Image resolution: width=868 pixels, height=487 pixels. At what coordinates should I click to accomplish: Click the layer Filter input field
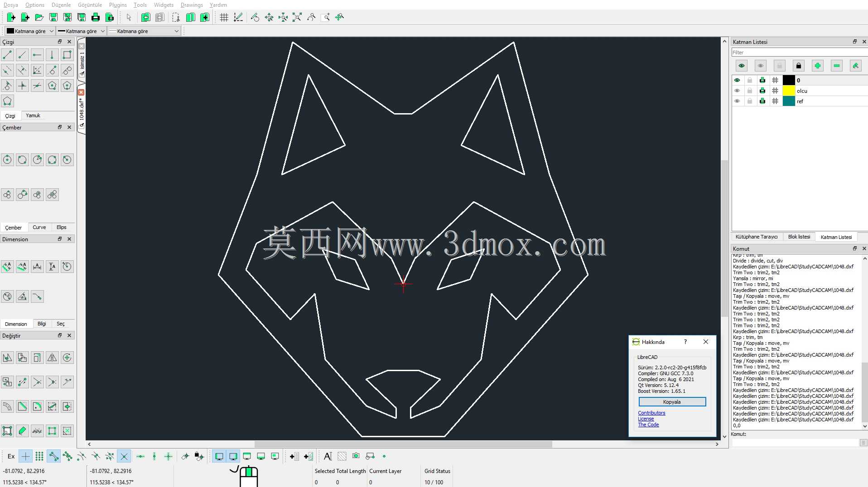pyautogui.click(x=799, y=53)
